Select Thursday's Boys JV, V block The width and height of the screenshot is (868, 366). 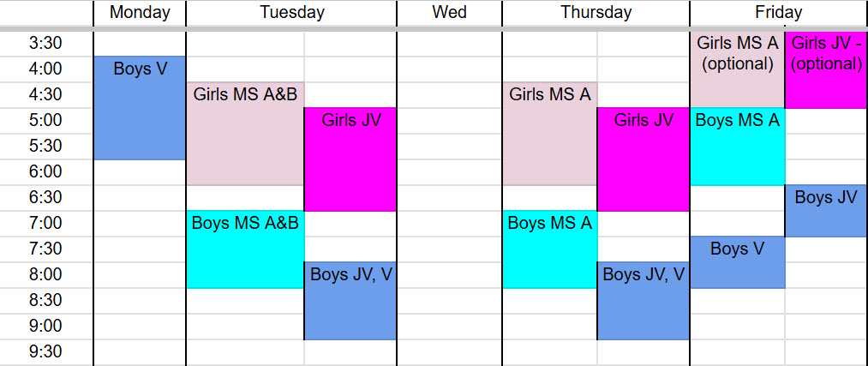643,301
